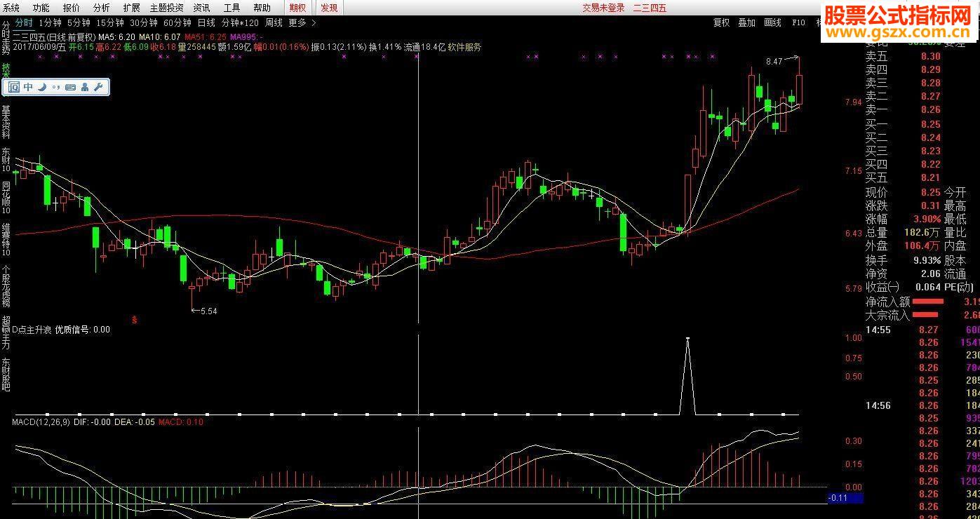Open the 资讯 menu

201,8
